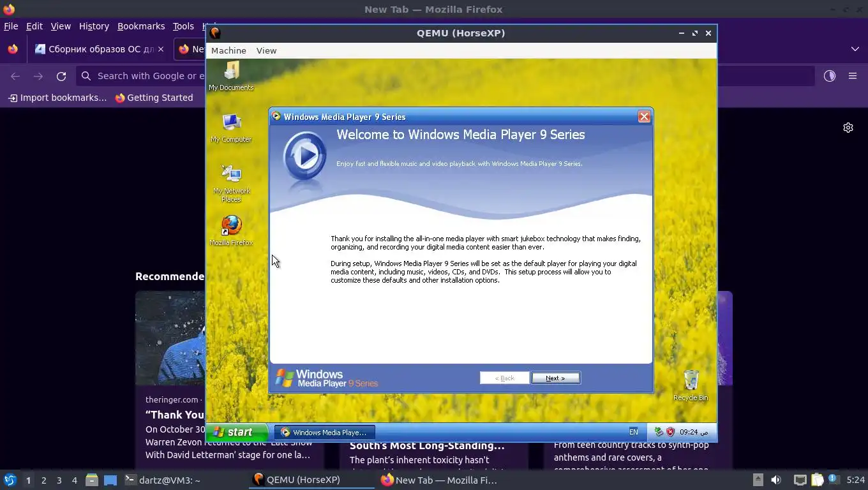Switch to workspace 2 in panel
Screen dimensions: 868x490
pyautogui.click(x=43, y=480)
